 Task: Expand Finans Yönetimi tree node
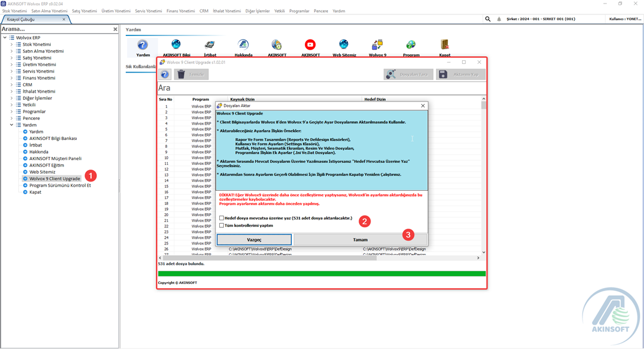point(11,78)
